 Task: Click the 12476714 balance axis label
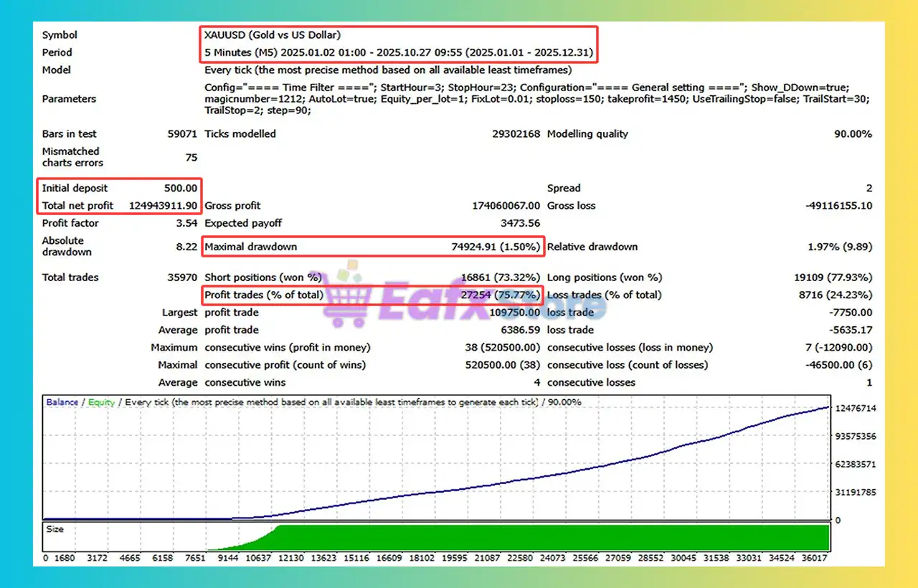pyautogui.click(x=855, y=408)
